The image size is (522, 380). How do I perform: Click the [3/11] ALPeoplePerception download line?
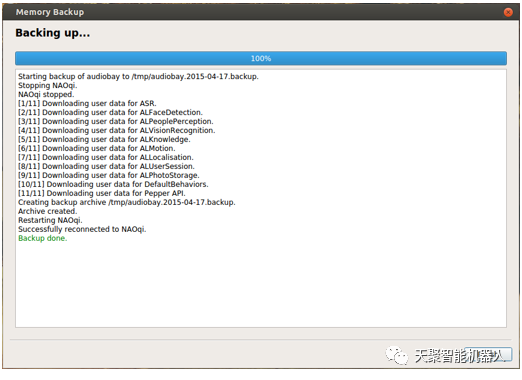pyautogui.click(x=116, y=121)
